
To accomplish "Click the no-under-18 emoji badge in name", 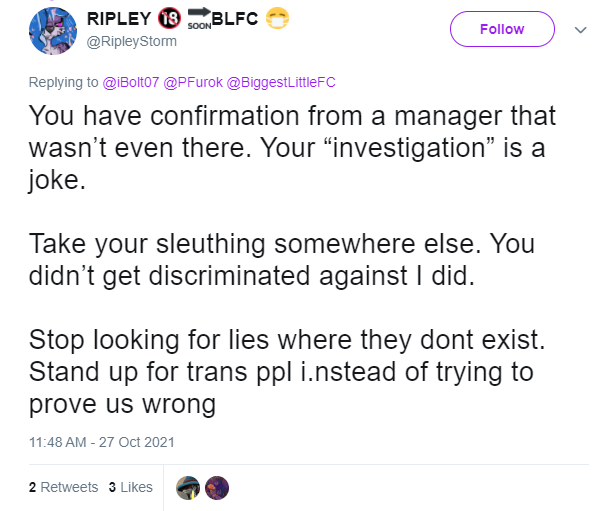I will (x=170, y=18).
